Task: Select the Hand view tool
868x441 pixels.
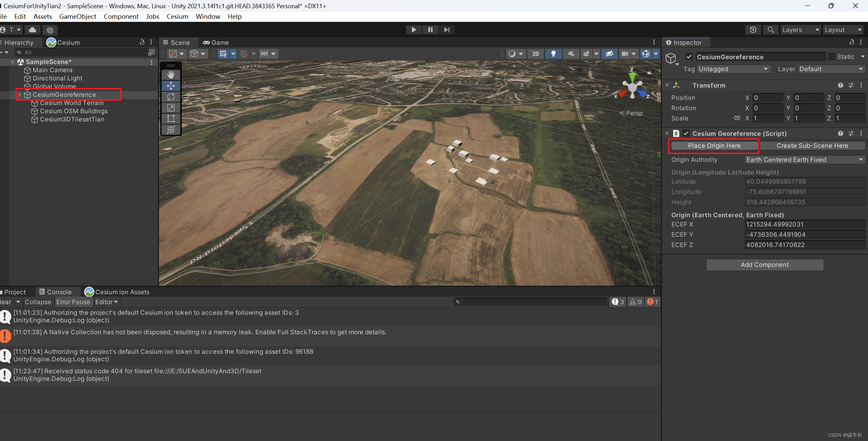Action: pyautogui.click(x=171, y=75)
